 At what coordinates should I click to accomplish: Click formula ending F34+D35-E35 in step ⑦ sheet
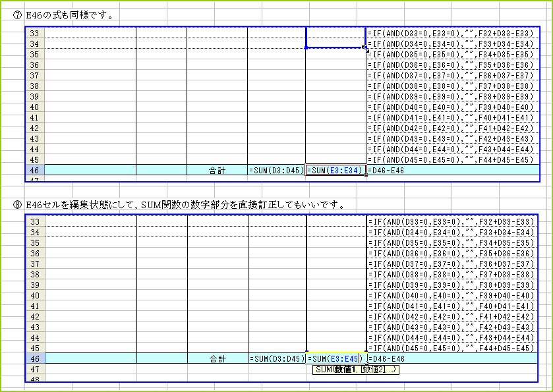click(453, 55)
